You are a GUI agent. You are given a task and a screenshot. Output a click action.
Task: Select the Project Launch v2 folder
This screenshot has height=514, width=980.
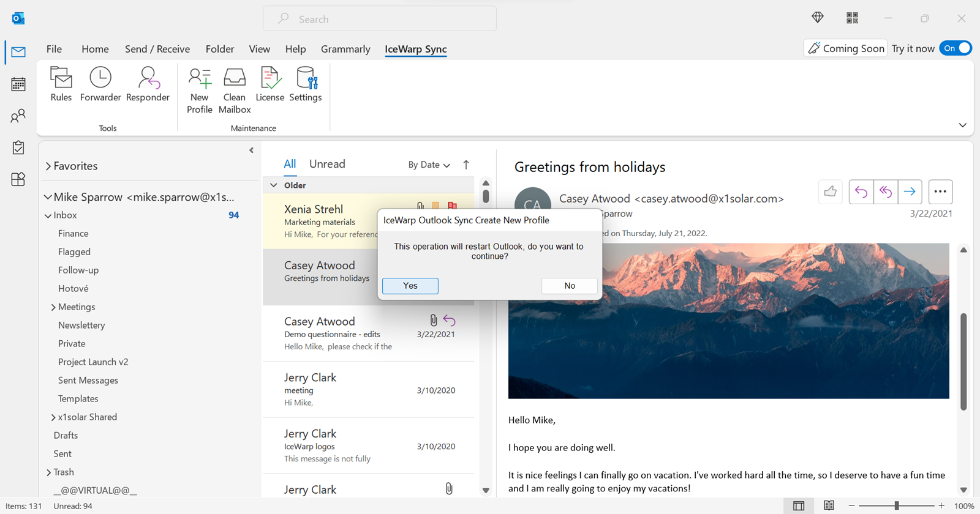point(93,362)
